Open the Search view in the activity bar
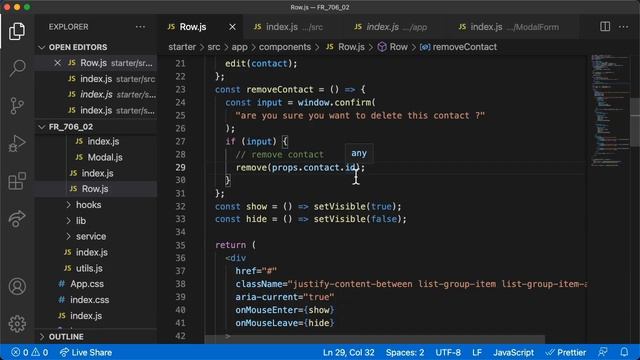Image resolution: width=640 pixels, height=360 pixels. tap(17, 68)
